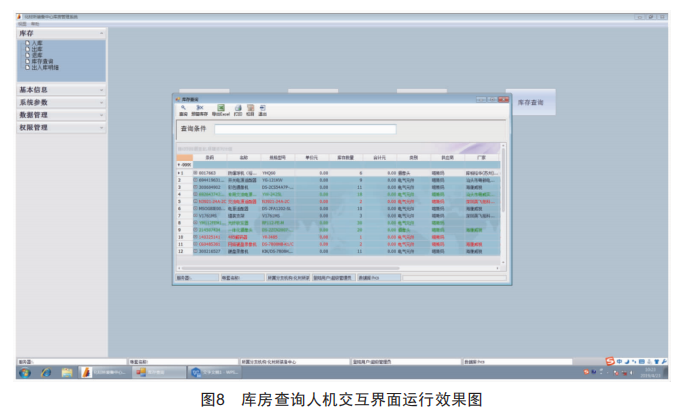Click the 库存数量 column header
Screen dimensions: 679x412
tap(346, 157)
